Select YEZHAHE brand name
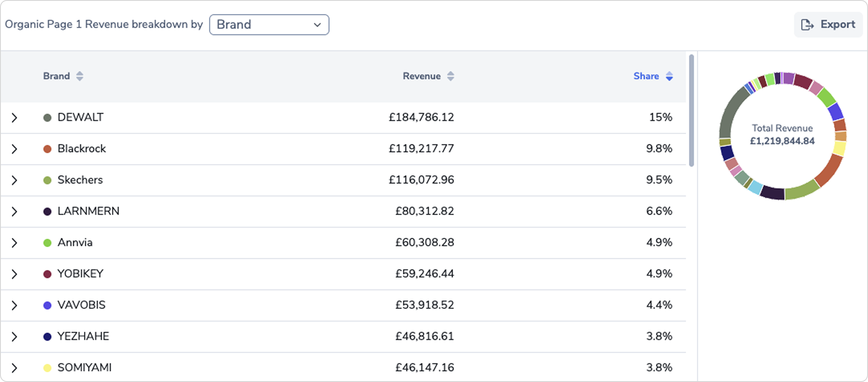The height and width of the screenshot is (382, 868). [x=83, y=336]
